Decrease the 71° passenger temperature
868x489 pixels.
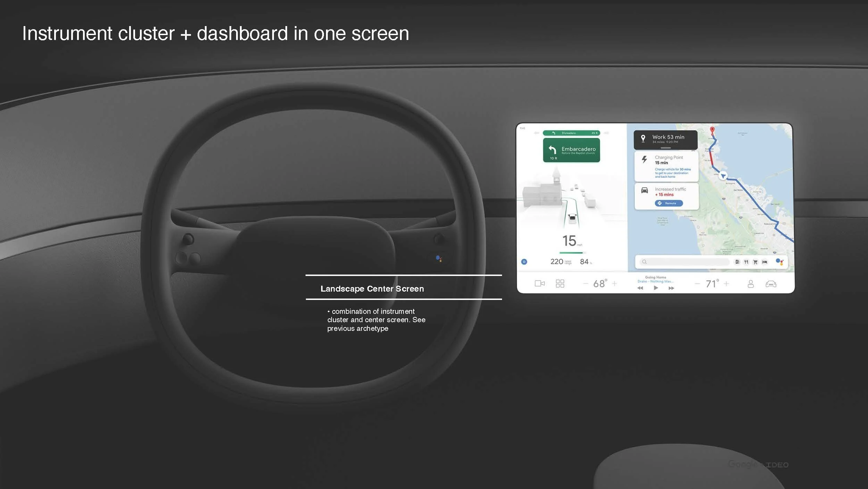(697, 284)
